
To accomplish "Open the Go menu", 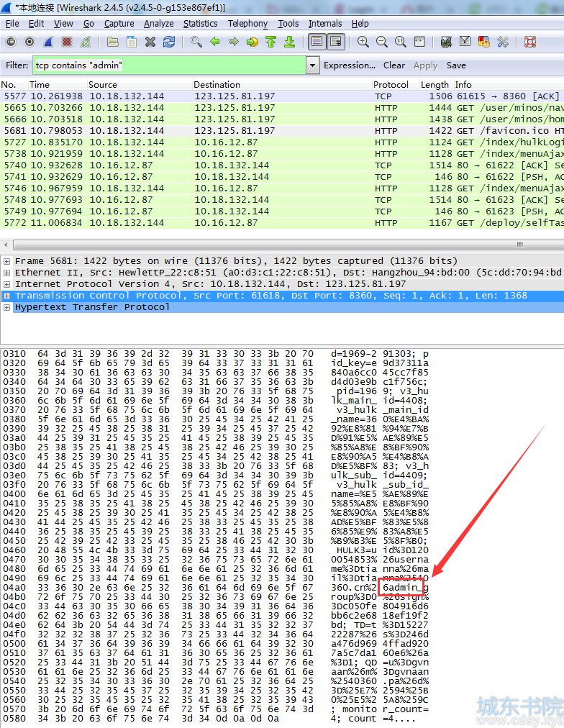I will [88, 24].
